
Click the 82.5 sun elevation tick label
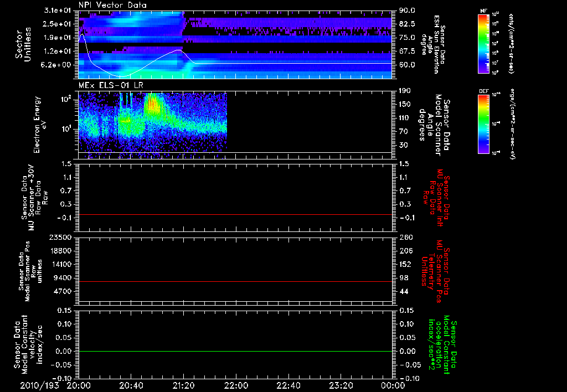point(407,24)
